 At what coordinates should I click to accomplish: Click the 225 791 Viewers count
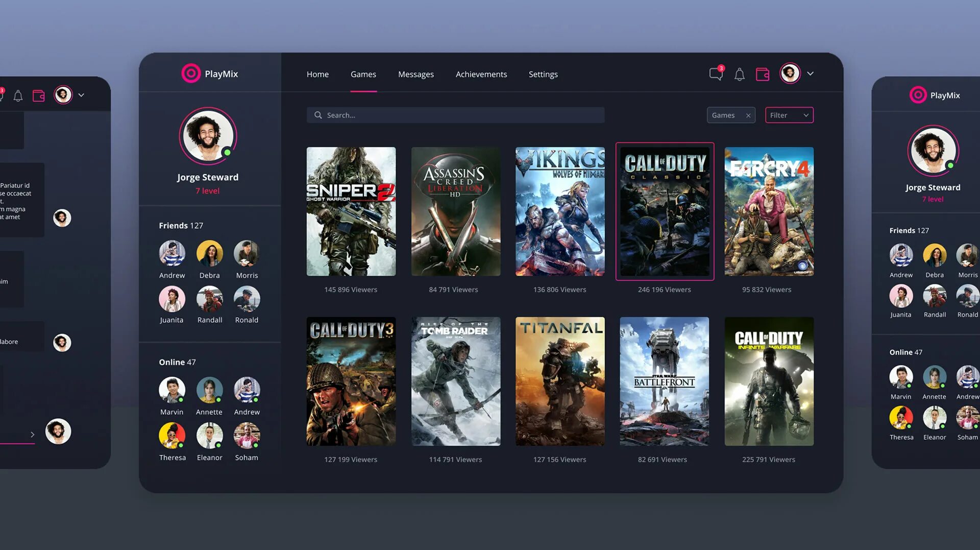769,460
